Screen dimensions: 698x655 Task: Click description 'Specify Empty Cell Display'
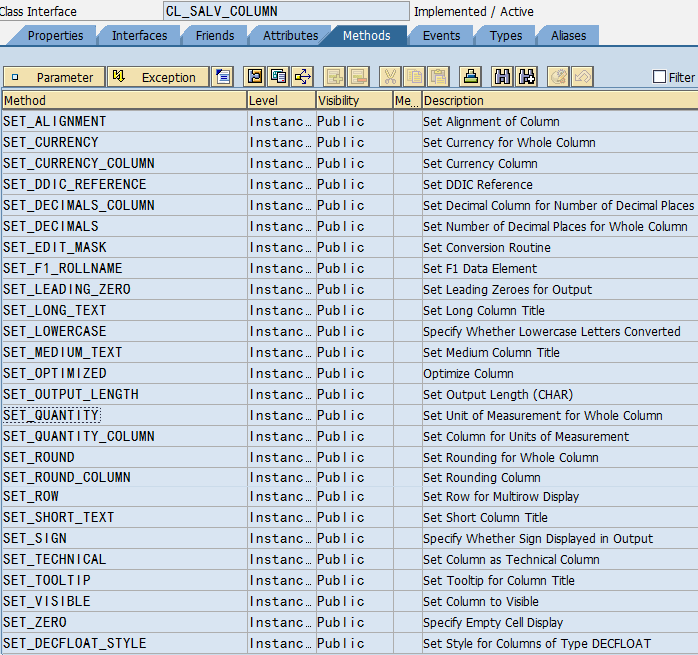(x=493, y=622)
